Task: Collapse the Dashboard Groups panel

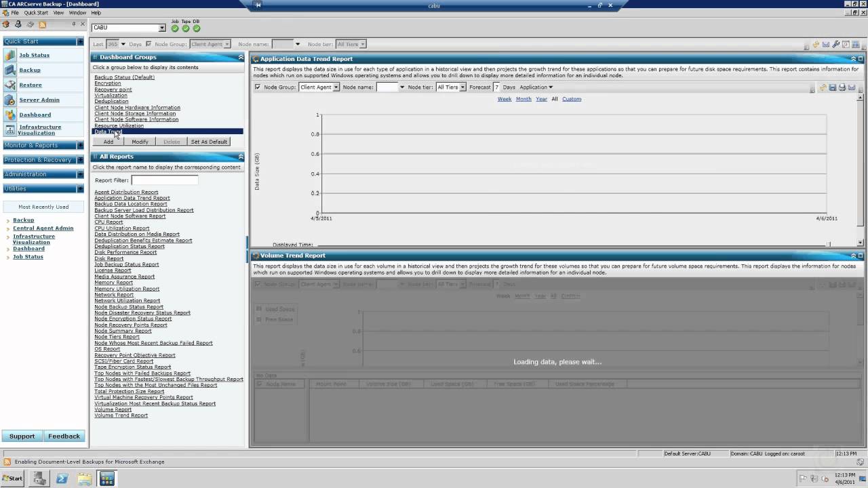Action: coord(240,57)
